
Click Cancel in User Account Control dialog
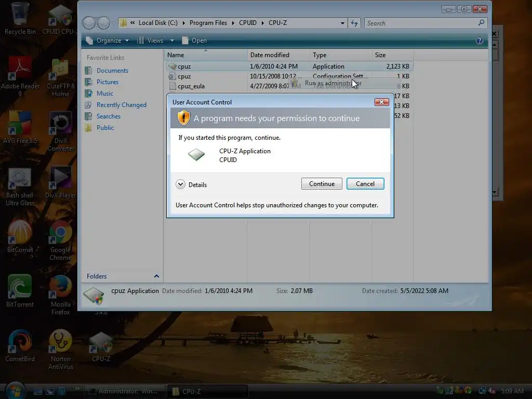click(365, 183)
